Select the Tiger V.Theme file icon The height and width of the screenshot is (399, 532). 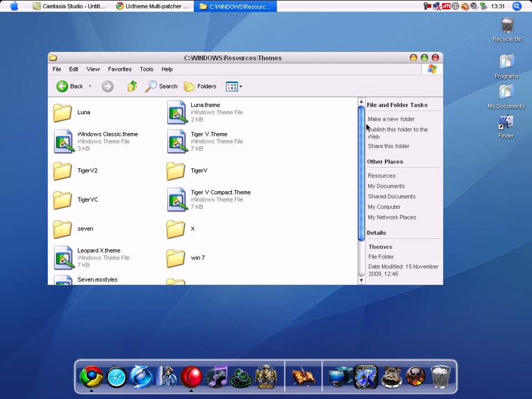[177, 141]
